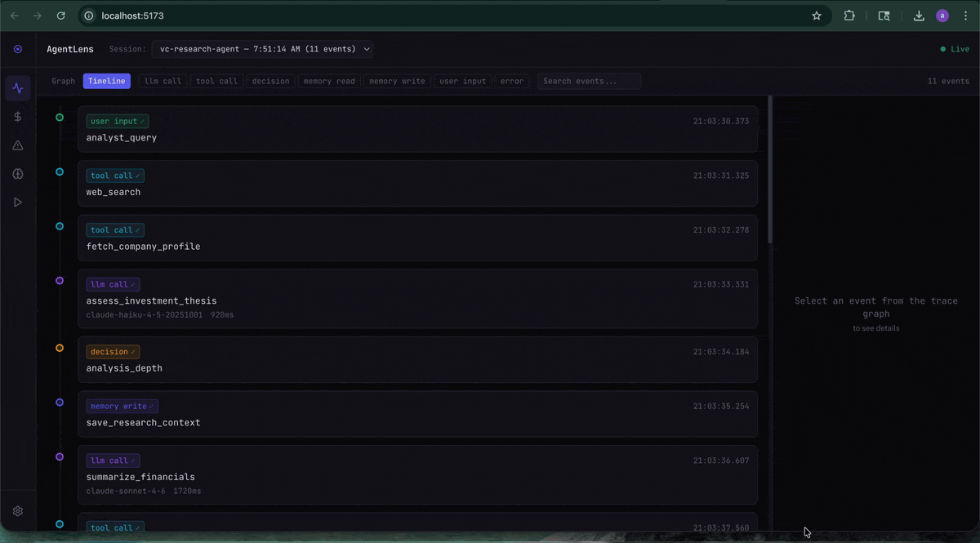The image size is (980, 543).
Task: Click timeline dot for assess_investment_thesis
Action: 60,280
